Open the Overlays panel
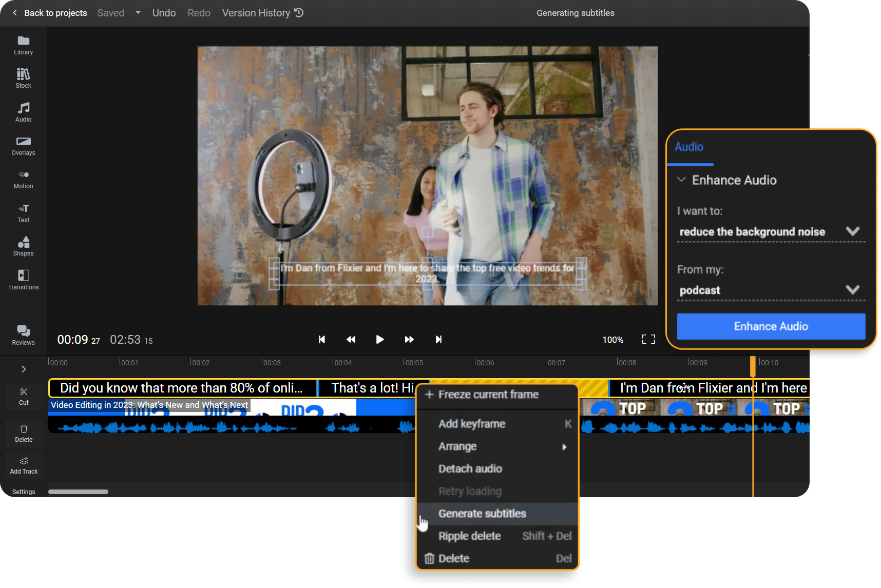 [x=23, y=145]
